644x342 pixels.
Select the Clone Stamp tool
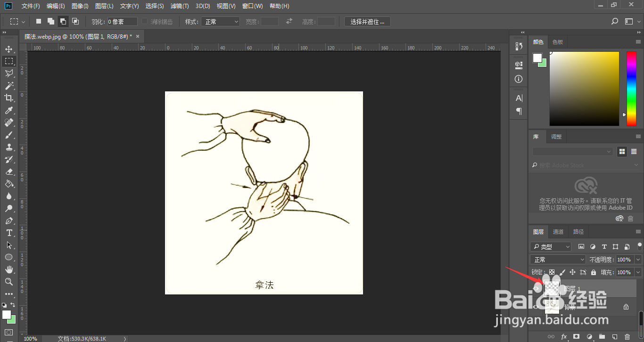point(9,147)
